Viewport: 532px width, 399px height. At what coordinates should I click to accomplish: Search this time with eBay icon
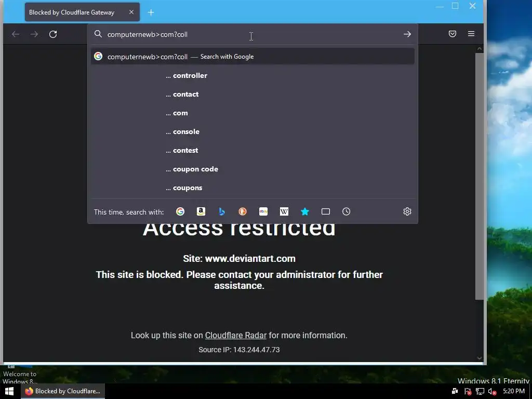[263, 212]
